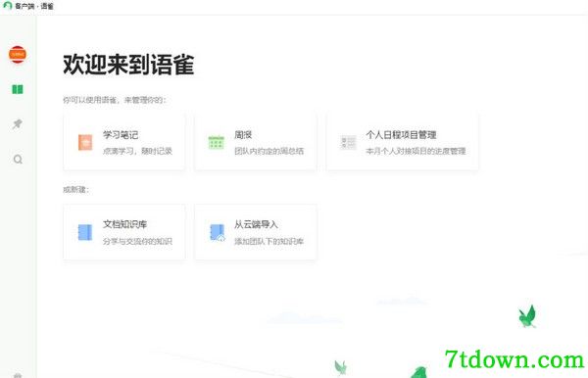Open the user avatar profile
The width and height of the screenshot is (588, 378).
(x=18, y=54)
